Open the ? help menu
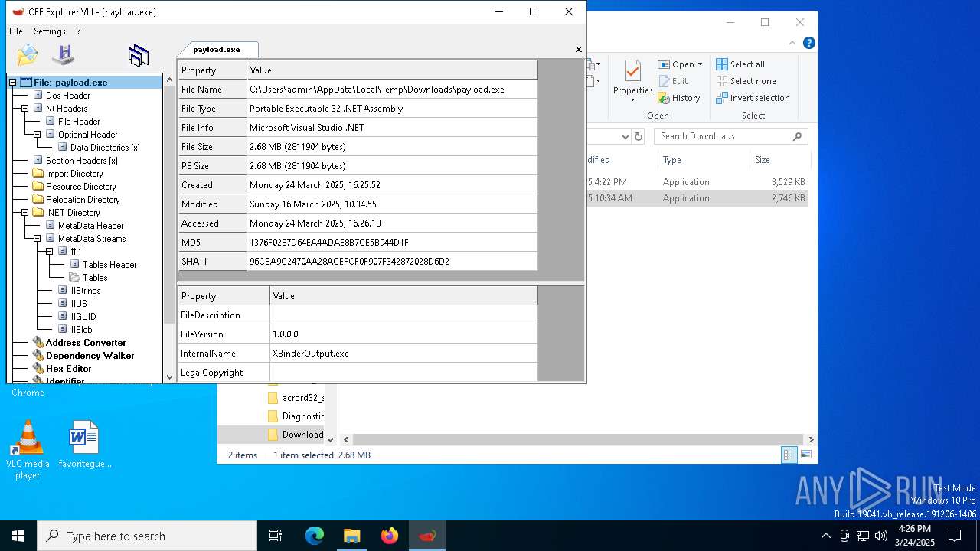This screenshot has height=551, width=980. (x=78, y=31)
